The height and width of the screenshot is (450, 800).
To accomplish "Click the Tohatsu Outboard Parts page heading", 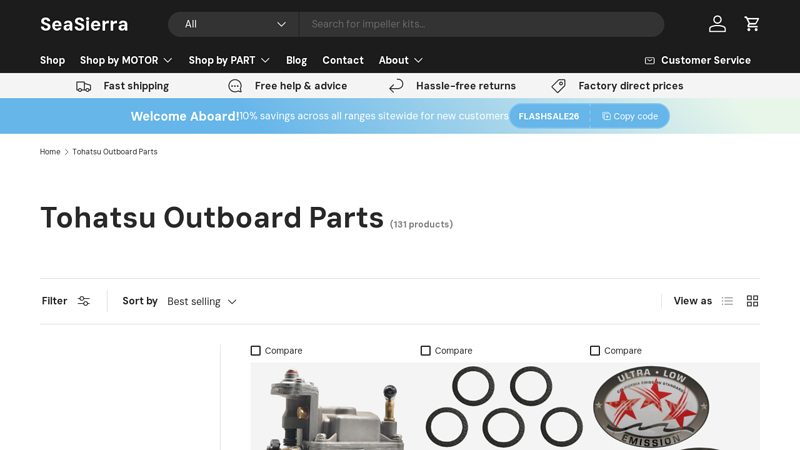I will pyautogui.click(x=212, y=217).
